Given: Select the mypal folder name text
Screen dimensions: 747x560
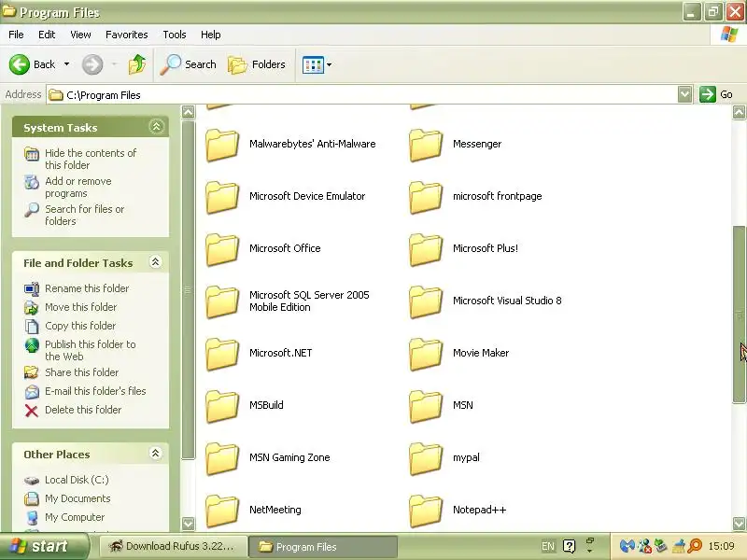Looking at the screenshot, I should pos(466,457).
